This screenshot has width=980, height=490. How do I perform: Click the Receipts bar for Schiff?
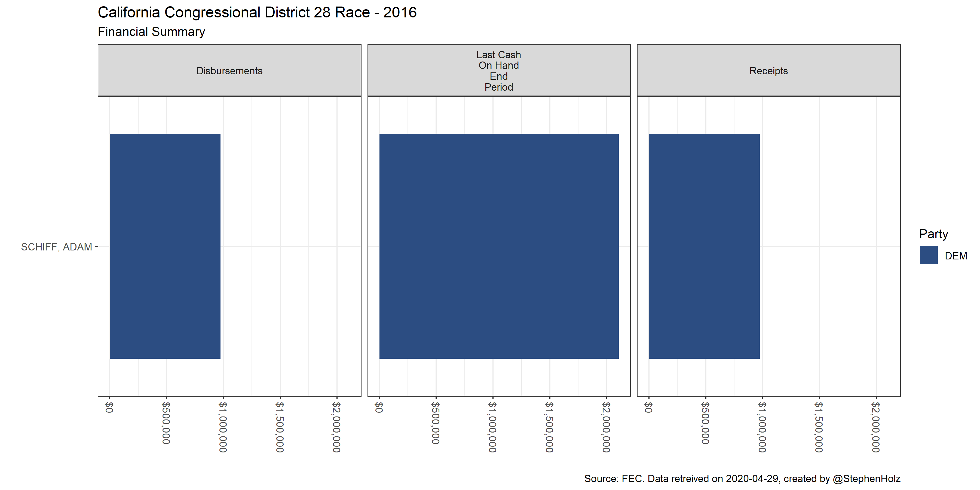[x=704, y=246]
